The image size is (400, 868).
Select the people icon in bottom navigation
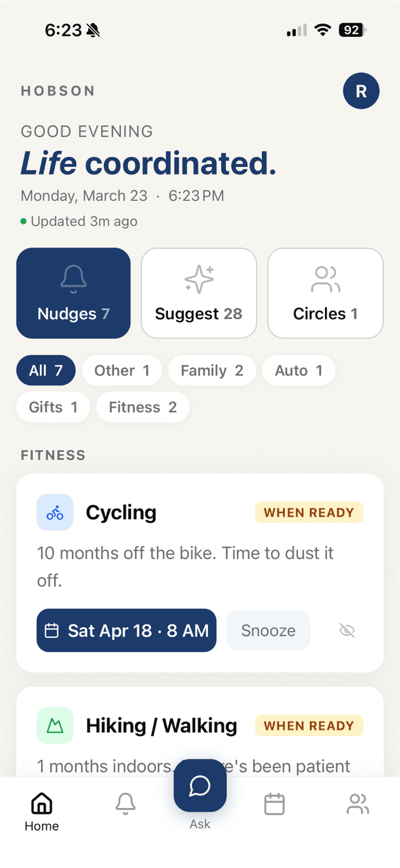point(358,805)
